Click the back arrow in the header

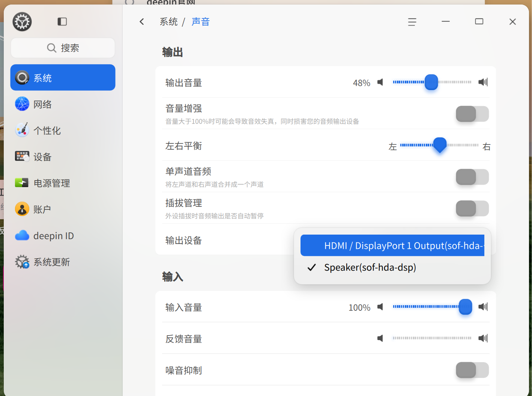[x=142, y=22]
